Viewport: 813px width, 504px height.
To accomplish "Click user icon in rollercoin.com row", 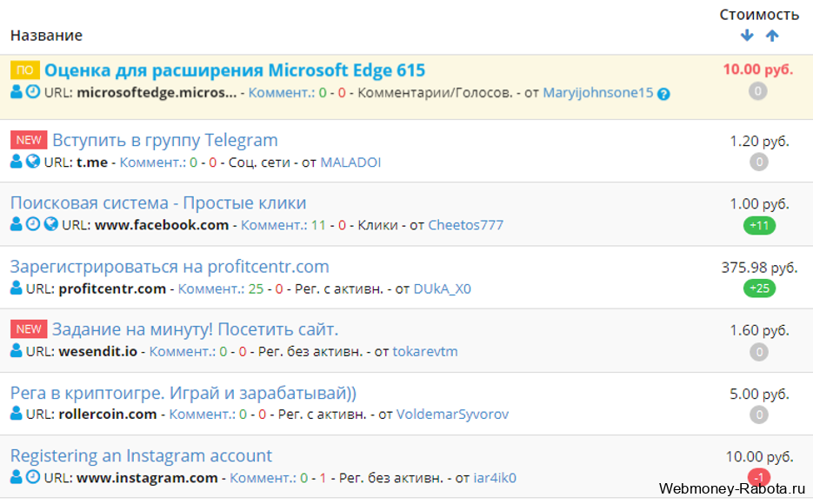I will 17,414.
